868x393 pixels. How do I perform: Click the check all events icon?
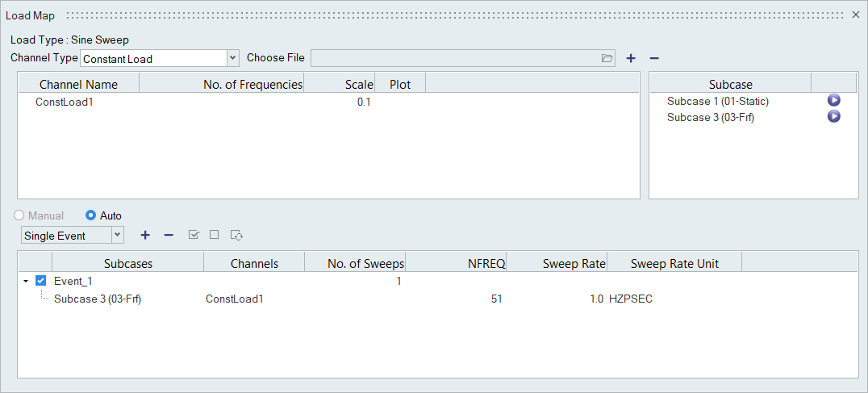coord(194,235)
